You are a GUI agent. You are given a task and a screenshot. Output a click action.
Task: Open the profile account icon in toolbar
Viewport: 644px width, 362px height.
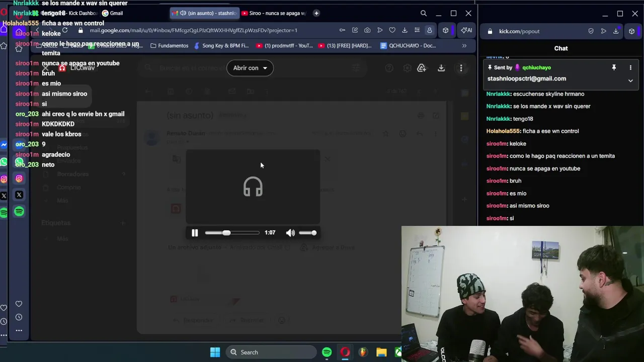[x=429, y=30]
